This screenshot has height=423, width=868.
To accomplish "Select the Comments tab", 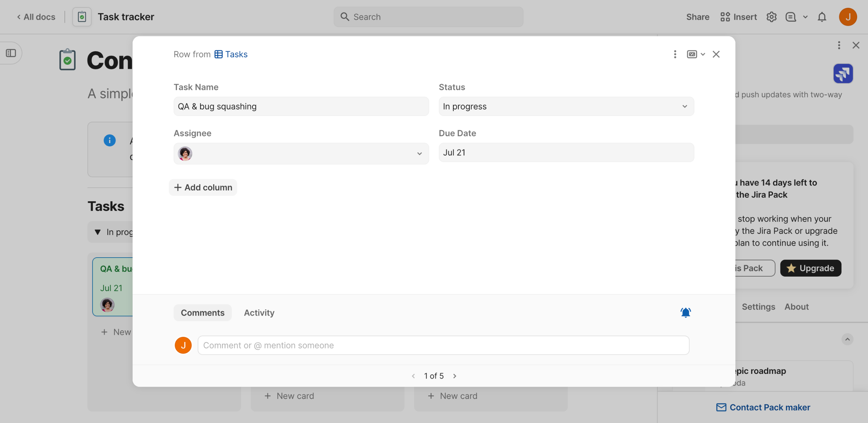I will point(202,313).
